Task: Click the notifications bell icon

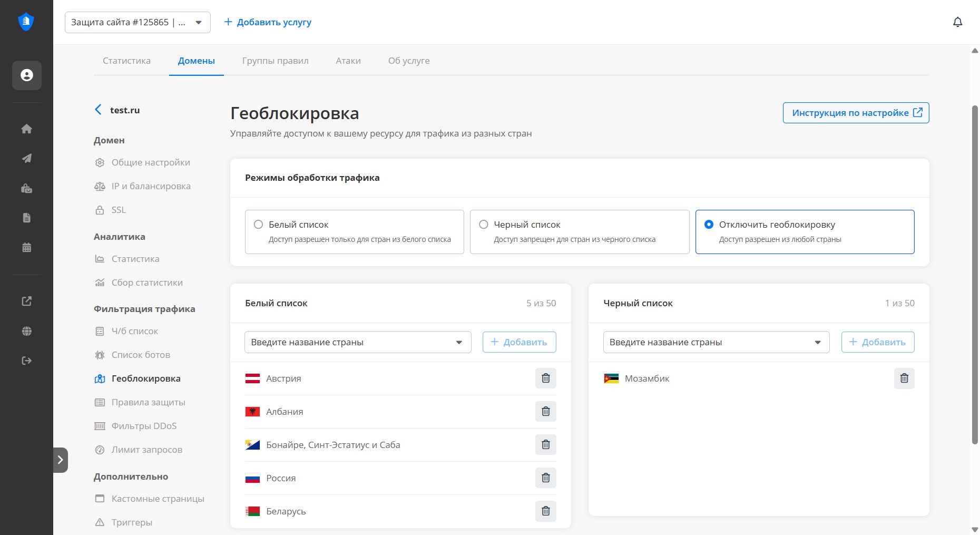Action: (x=957, y=22)
